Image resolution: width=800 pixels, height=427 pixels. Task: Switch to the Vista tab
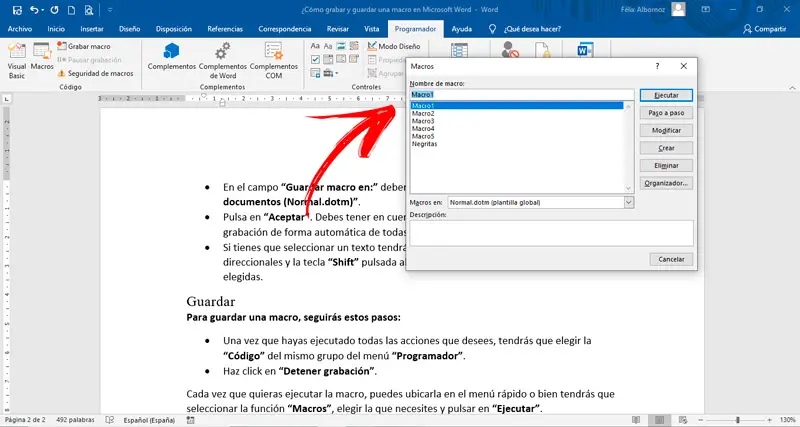(x=371, y=29)
